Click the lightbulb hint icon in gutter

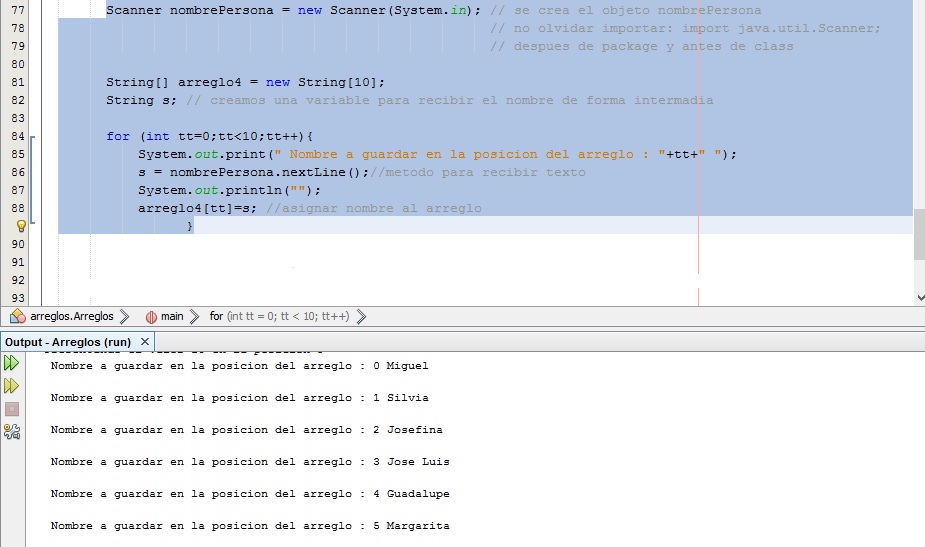[x=20, y=227]
